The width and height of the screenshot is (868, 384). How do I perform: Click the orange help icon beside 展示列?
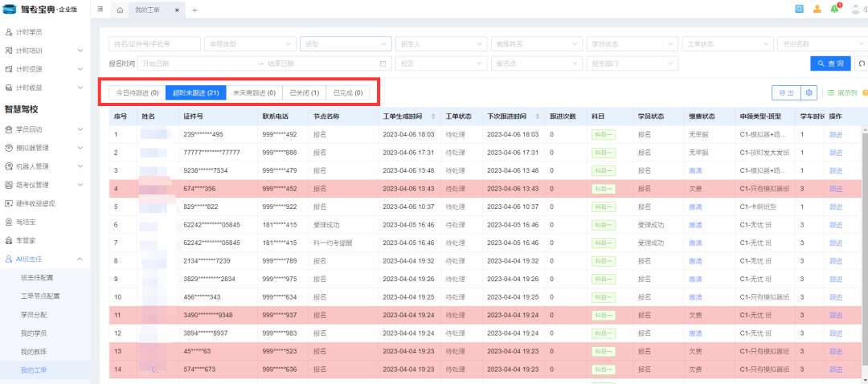866,93
